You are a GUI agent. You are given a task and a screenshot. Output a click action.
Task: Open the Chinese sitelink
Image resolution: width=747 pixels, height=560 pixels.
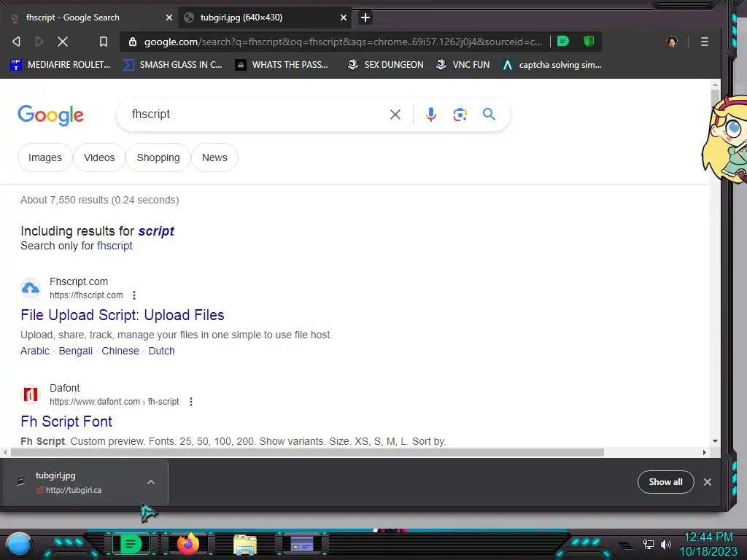[x=120, y=351]
